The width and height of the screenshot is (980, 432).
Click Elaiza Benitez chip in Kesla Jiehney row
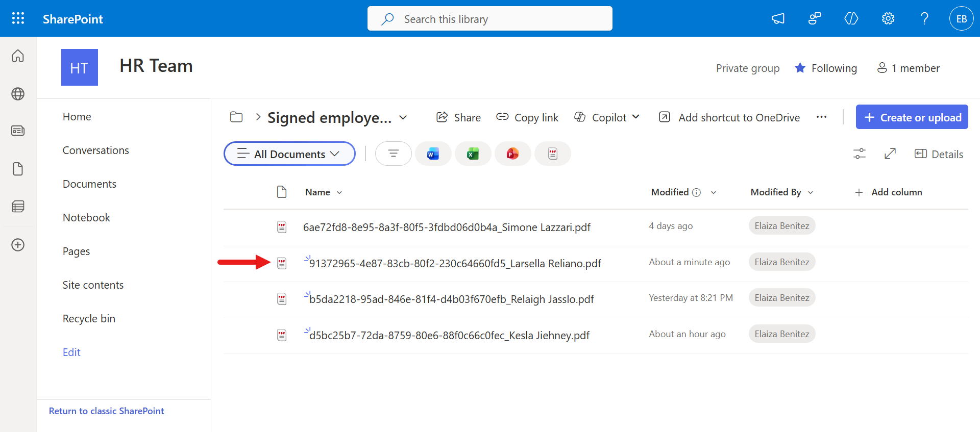[x=782, y=334]
